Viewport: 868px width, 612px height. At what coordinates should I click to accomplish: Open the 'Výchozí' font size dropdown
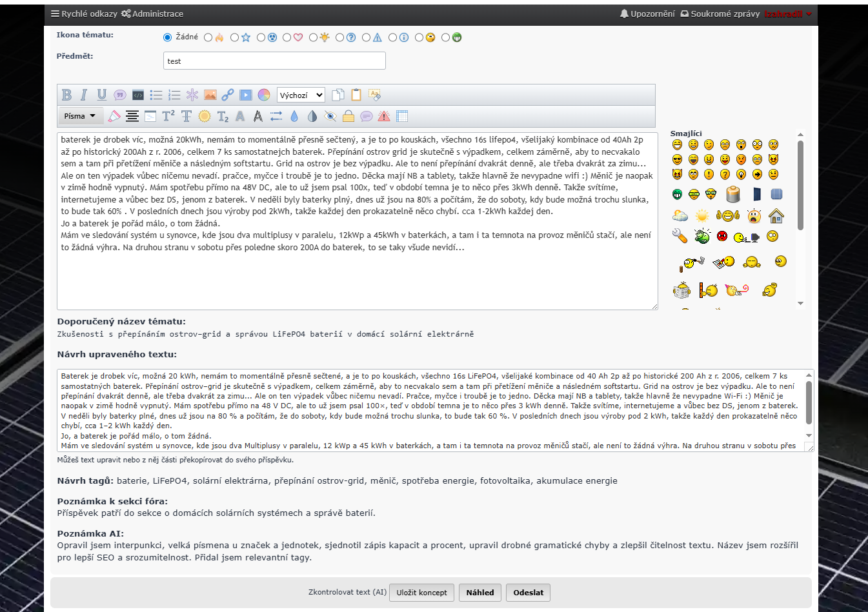[301, 95]
